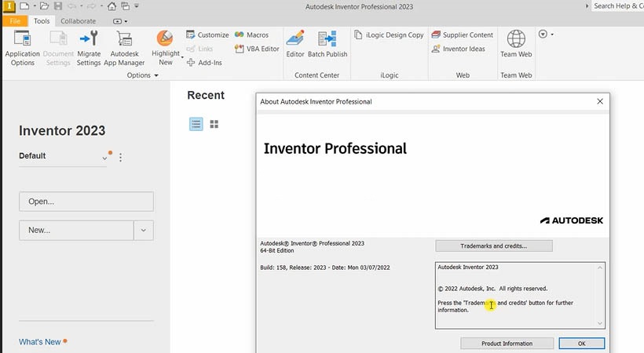
Task: Open the New file template dropdown arrow
Action: point(144,231)
